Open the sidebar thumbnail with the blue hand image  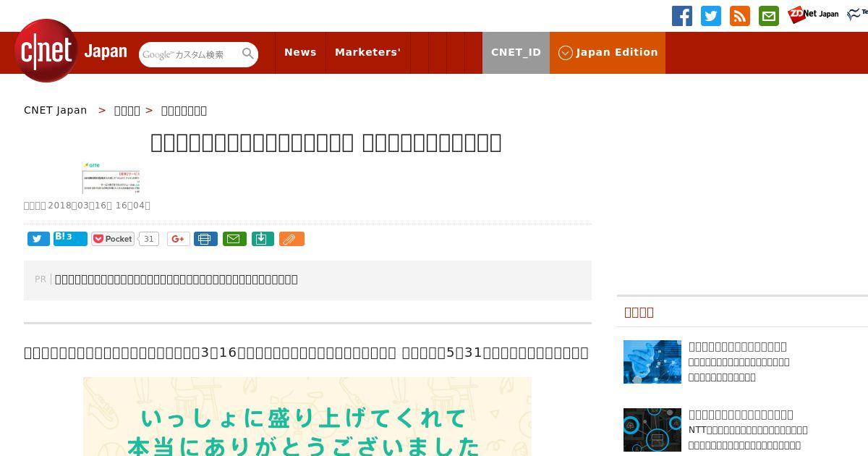[x=652, y=362]
